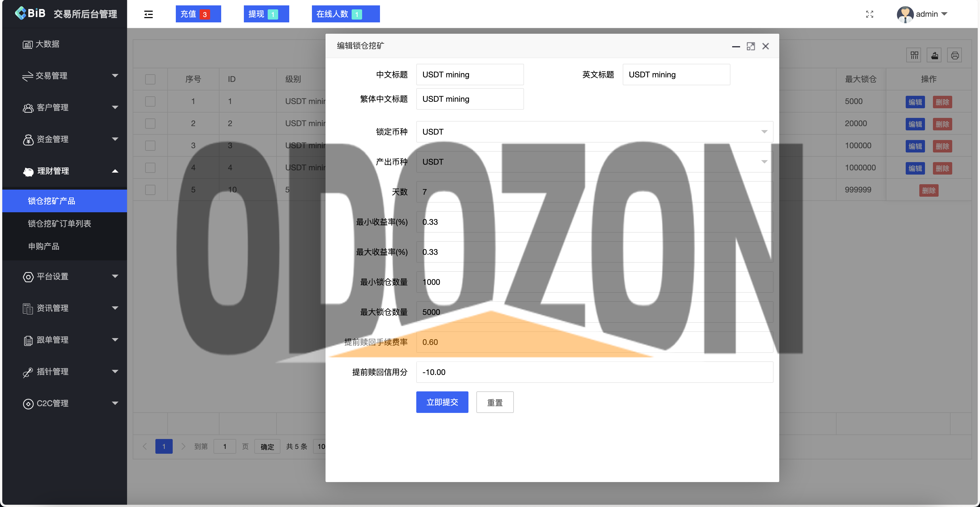Image resolution: width=980 pixels, height=507 pixels.
Task: Click the print table icon
Action: (x=954, y=56)
